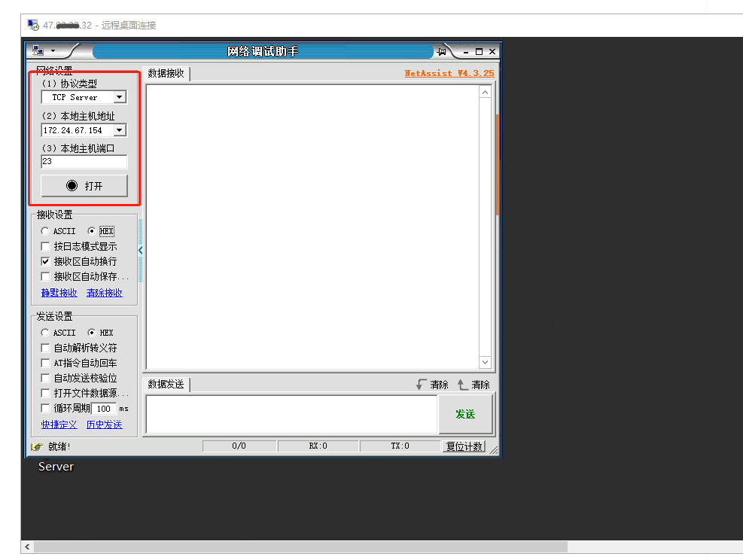Click the loop period 100 ms field
The height and width of the screenshot is (560, 743).
104,409
